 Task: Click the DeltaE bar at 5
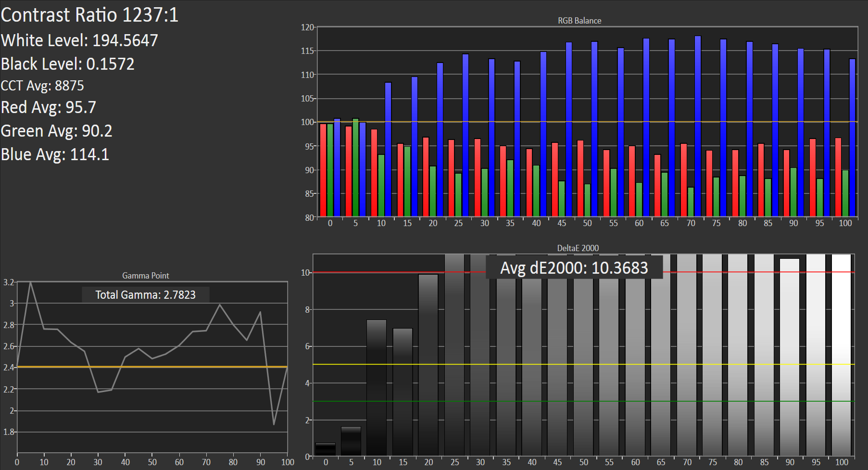[351, 441]
